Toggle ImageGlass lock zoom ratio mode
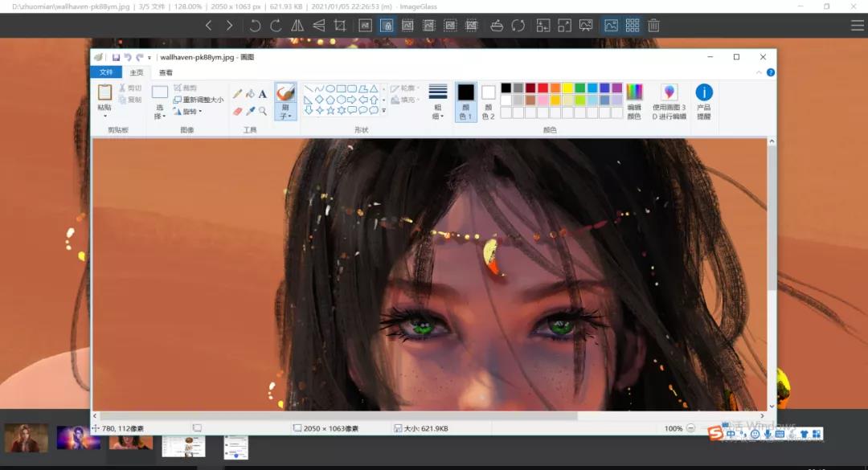Image resolution: width=868 pixels, height=470 pixels. tap(387, 26)
